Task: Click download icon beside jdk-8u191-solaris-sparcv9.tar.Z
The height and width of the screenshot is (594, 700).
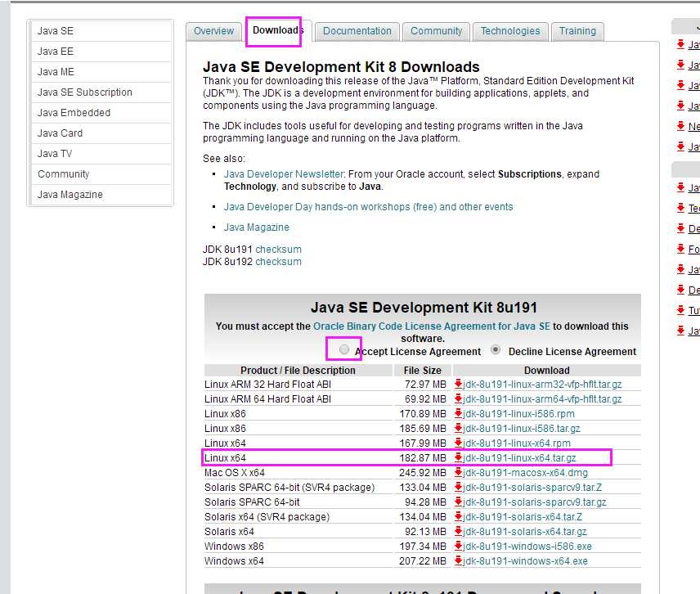Action: pos(458,488)
